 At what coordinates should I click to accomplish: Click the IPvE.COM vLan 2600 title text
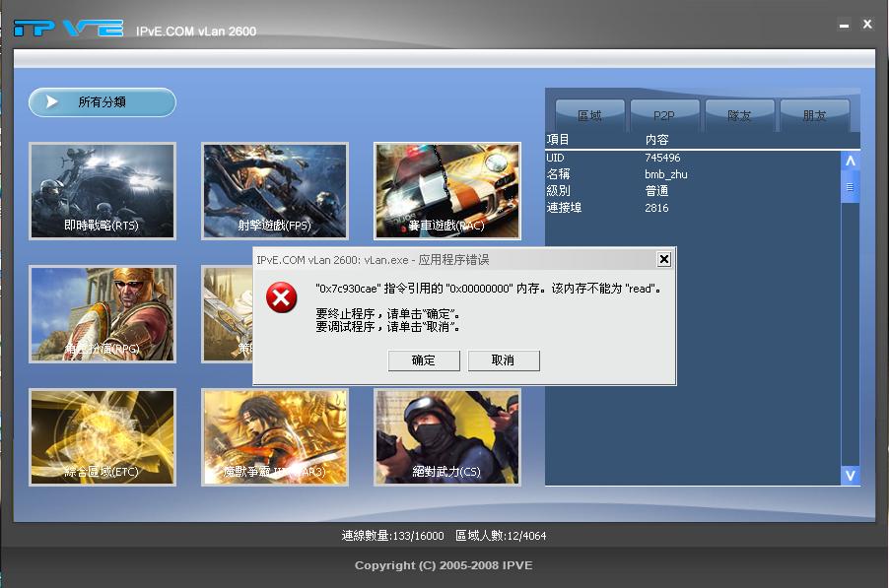click(x=196, y=32)
